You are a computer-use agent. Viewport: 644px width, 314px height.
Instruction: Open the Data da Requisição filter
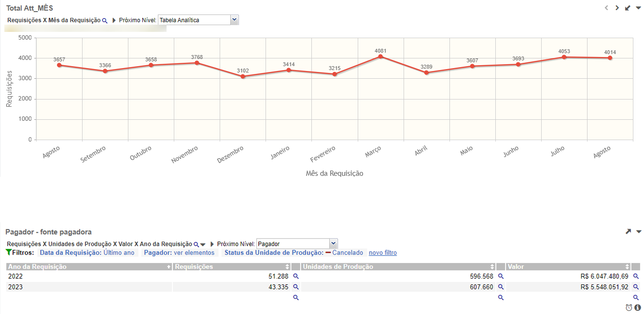[87, 253]
